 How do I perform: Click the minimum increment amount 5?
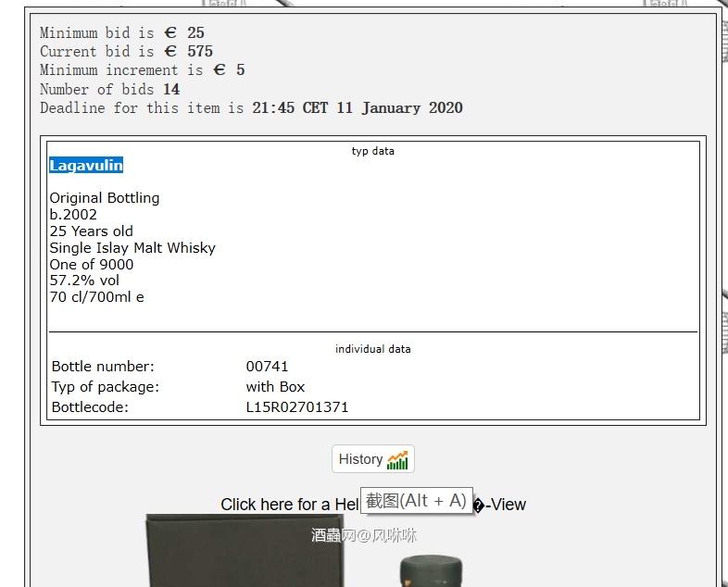240,70
